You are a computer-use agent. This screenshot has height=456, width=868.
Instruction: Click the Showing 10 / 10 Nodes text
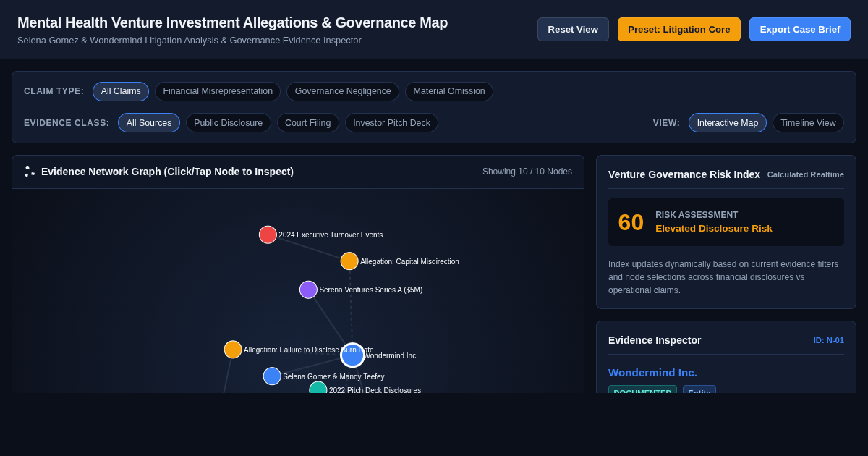pos(527,172)
